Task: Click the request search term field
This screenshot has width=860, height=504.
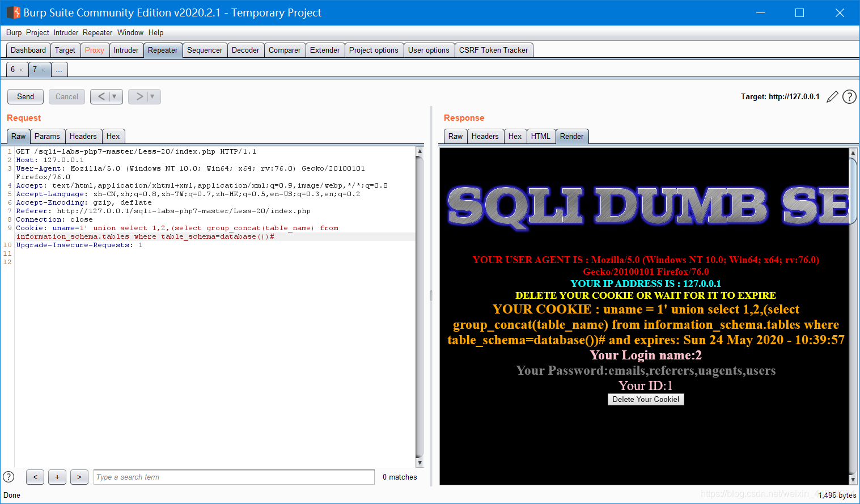Action: click(x=234, y=477)
